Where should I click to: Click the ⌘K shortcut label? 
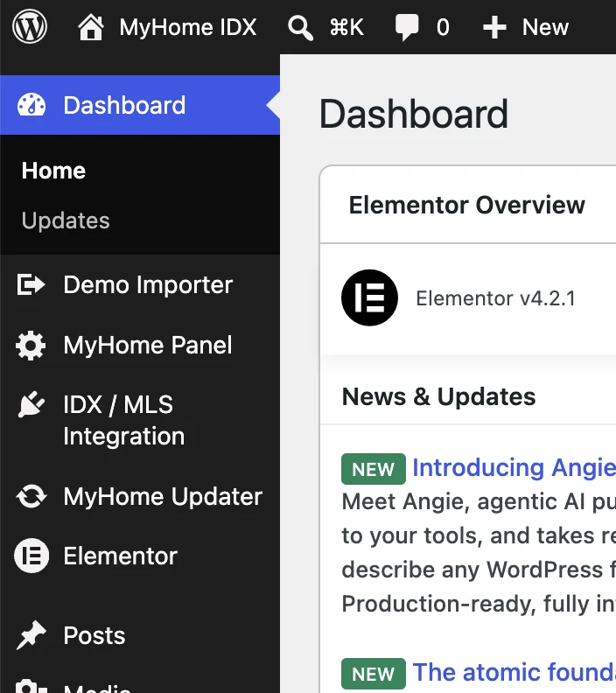(346, 27)
